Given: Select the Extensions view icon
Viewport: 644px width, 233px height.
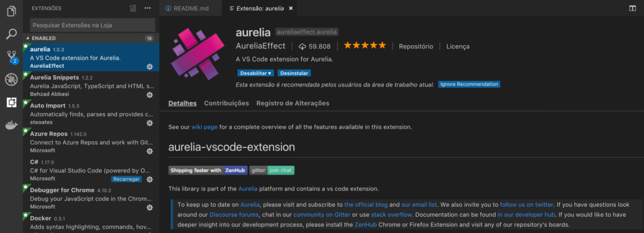Looking at the screenshot, I should tap(11, 102).
